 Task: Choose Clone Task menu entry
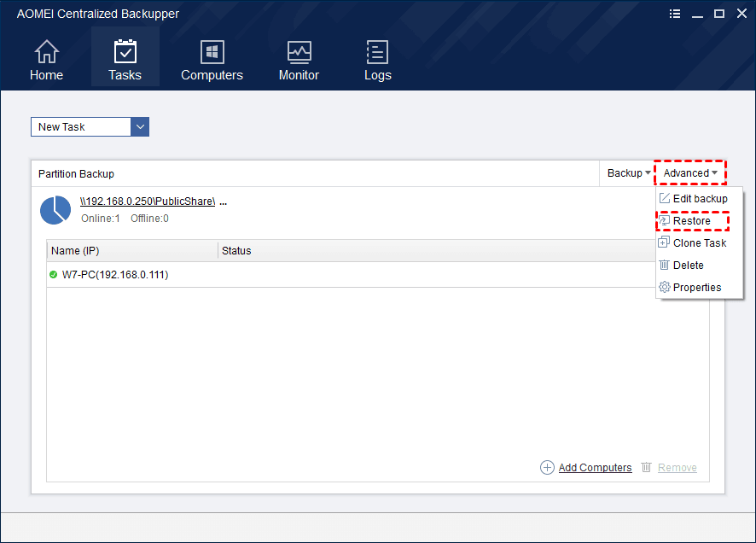click(700, 243)
